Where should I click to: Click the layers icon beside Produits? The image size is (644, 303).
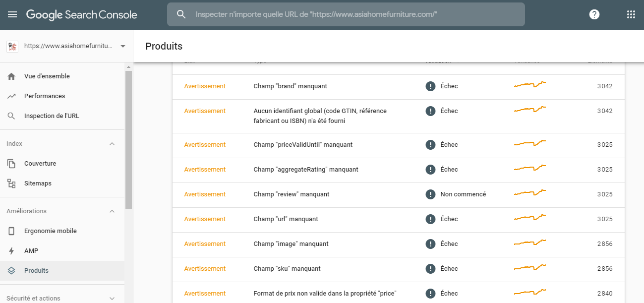click(x=11, y=271)
